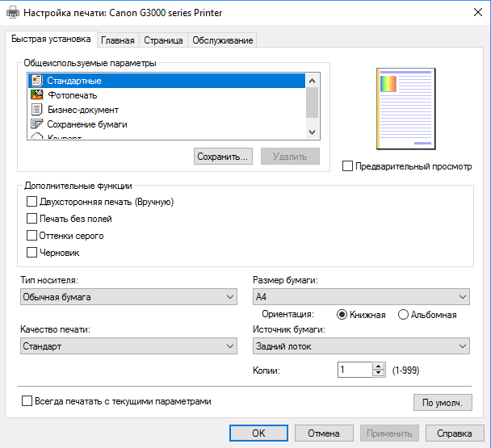The height and width of the screenshot is (448, 491).
Task: Enable Двухсторонняя печать (Вручную)
Action: (32, 202)
